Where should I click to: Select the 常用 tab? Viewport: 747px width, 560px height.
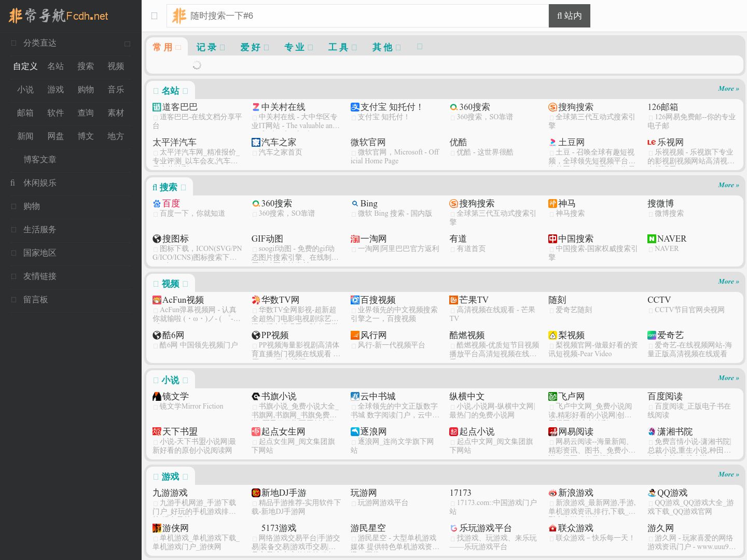pos(167,47)
